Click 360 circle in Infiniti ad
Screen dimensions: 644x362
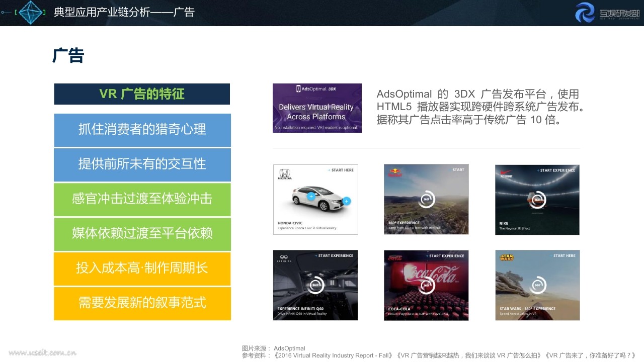pyautogui.click(x=315, y=285)
